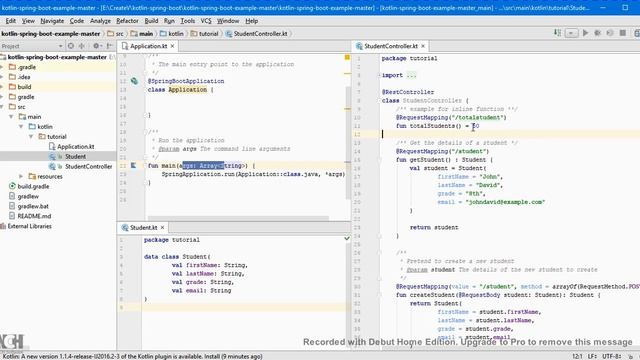The width and height of the screenshot is (640, 360).
Task: Click the vertical scrollbar in Application.kt editor
Action: pyautogui.click(x=348, y=143)
